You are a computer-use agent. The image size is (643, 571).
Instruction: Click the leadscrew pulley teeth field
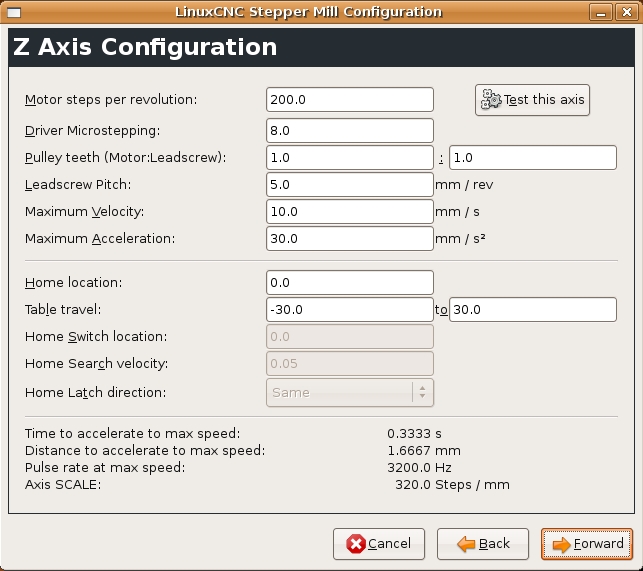tap(533, 158)
